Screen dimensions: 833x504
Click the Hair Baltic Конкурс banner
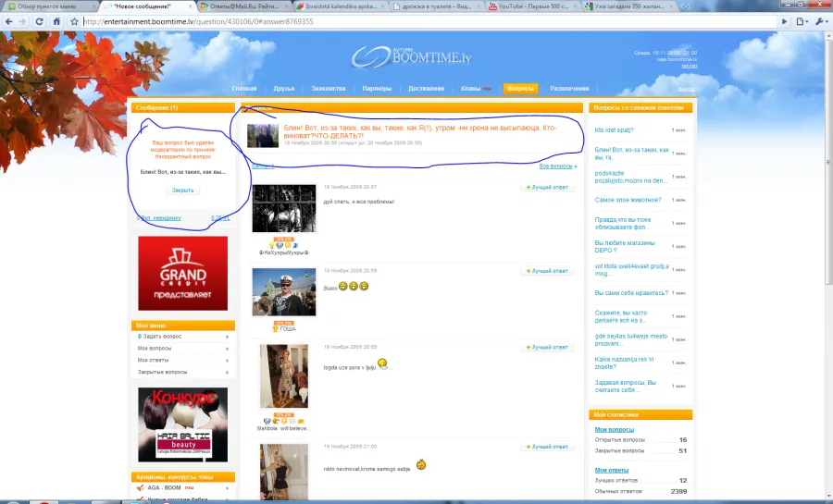182,424
